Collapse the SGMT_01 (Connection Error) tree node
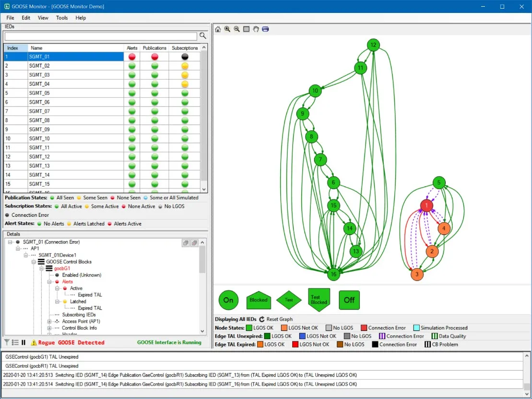The image size is (532, 399). pos(10,242)
